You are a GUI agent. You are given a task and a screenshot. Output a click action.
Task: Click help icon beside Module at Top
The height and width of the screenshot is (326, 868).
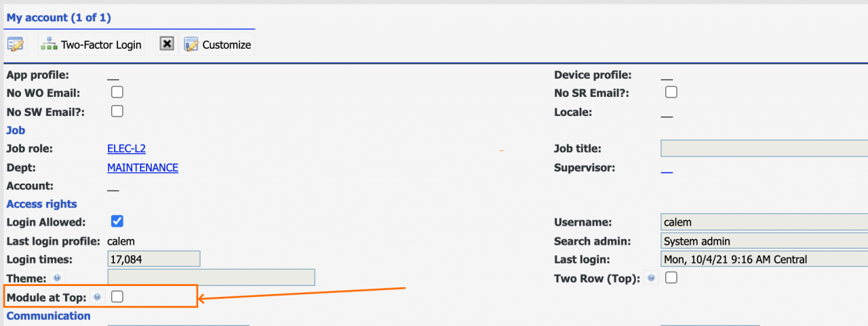coord(97,297)
